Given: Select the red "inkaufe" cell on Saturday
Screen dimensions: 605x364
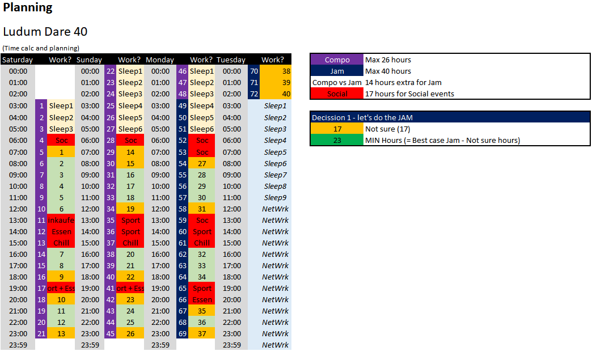Looking at the screenshot, I should click(x=61, y=220).
